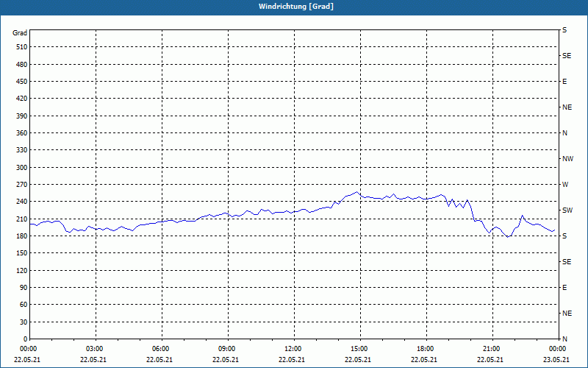Click the 210 y-axis tick label
Image resolution: width=588 pixels, height=368 pixels.
(x=22, y=219)
